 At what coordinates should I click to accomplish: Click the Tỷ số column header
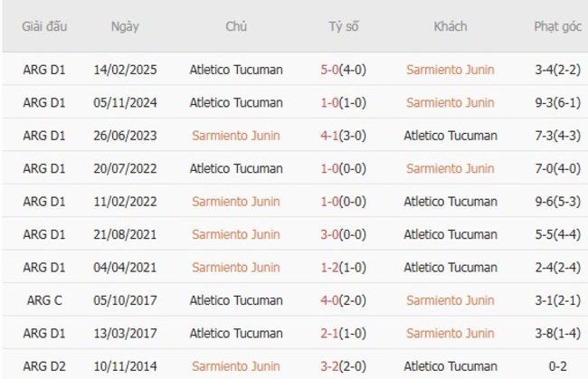click(344, 26)
